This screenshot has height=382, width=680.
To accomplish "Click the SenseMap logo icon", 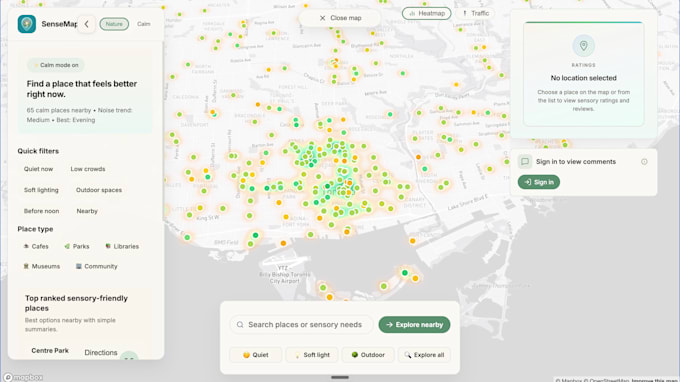I will tap(26, 24).
